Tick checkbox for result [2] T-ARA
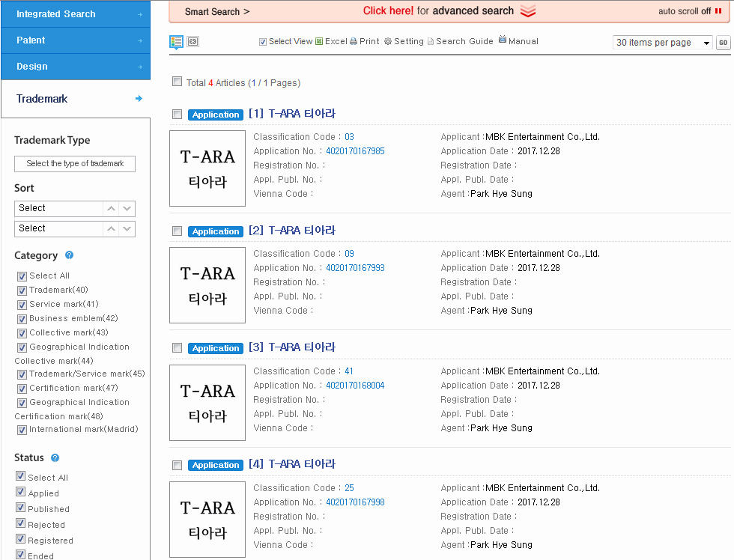Image resolution: width=734 pixels, height=560 pixels. [x=177, y=231]
